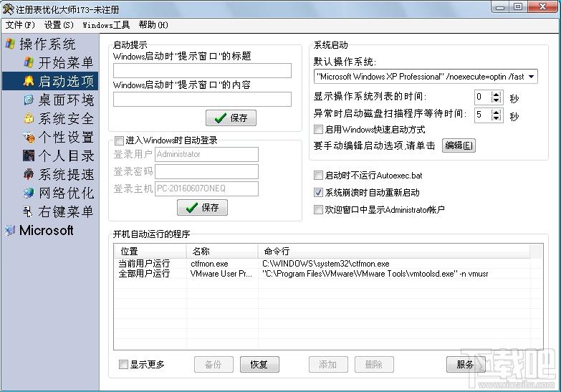
Task: Enable 启用Windows快速启动方式 checkbox
Action: click(318, 129)
